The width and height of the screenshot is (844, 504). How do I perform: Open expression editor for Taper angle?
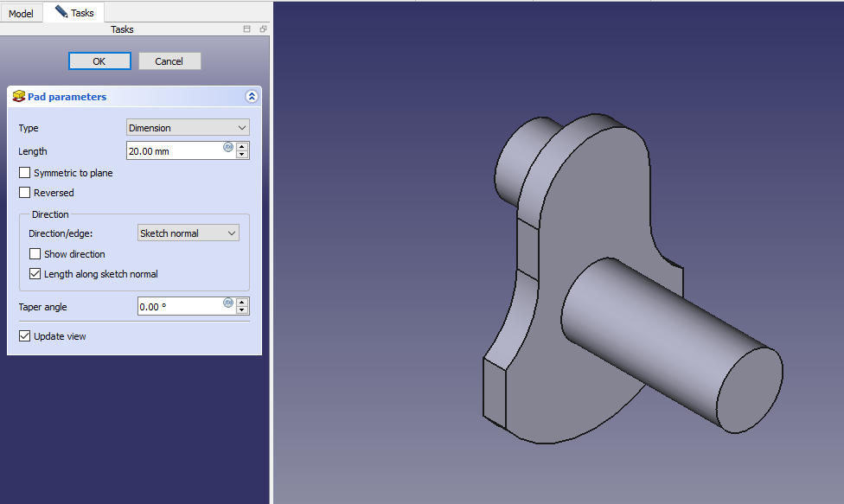tap(228, 303)
